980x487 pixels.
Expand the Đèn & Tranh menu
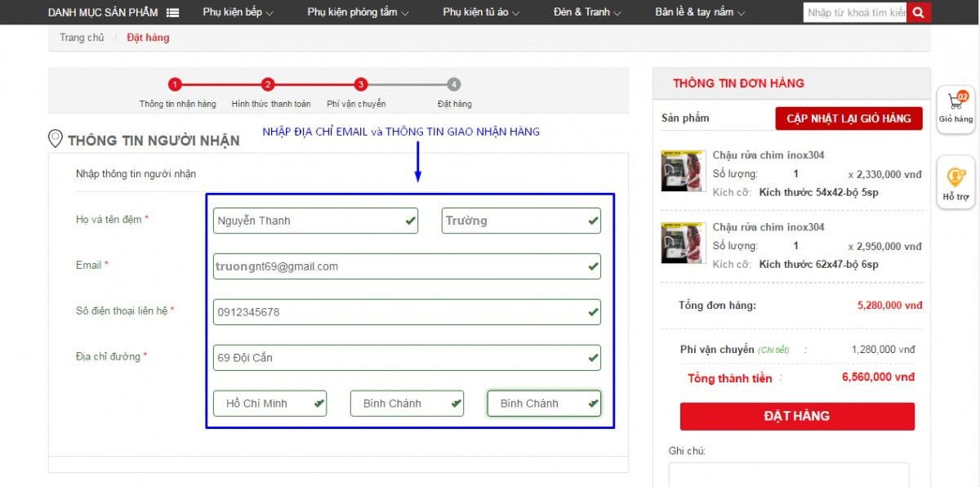point(586,12)
